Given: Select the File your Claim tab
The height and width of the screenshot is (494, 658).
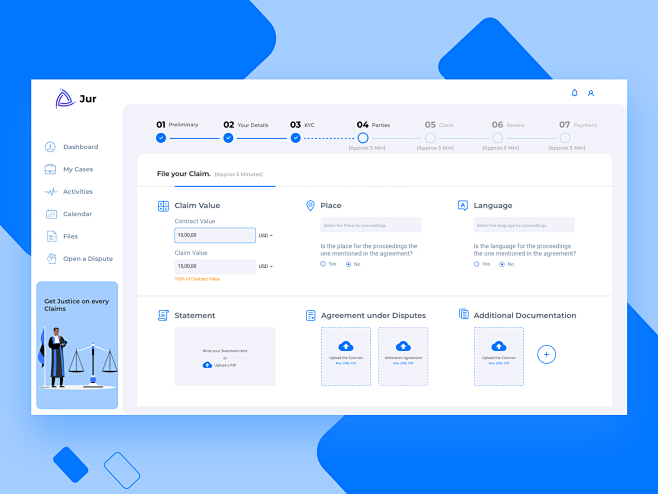Looking at the screenshot, I should 210,174.
